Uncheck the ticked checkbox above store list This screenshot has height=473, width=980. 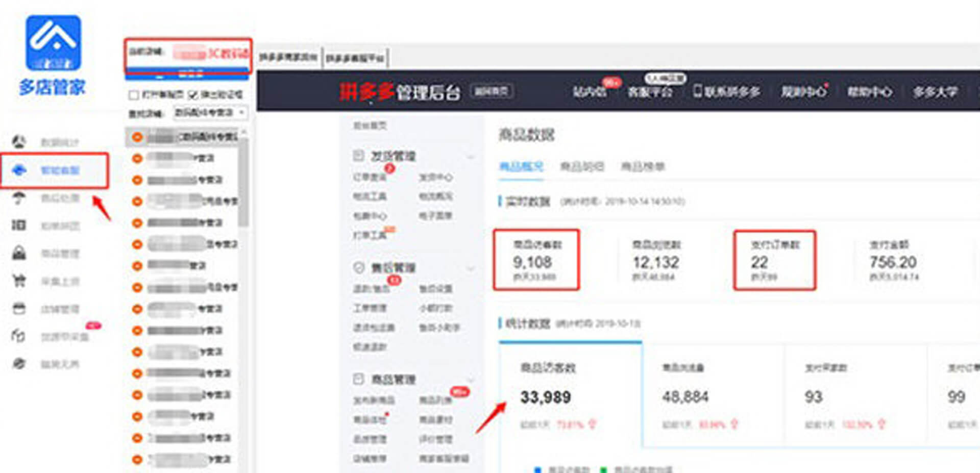click(x=193, y=95)
